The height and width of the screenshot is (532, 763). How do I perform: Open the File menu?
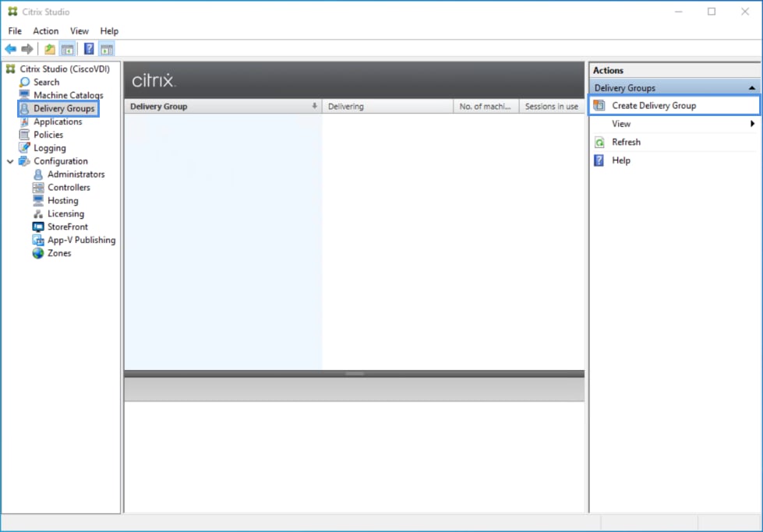pos(15,31)
